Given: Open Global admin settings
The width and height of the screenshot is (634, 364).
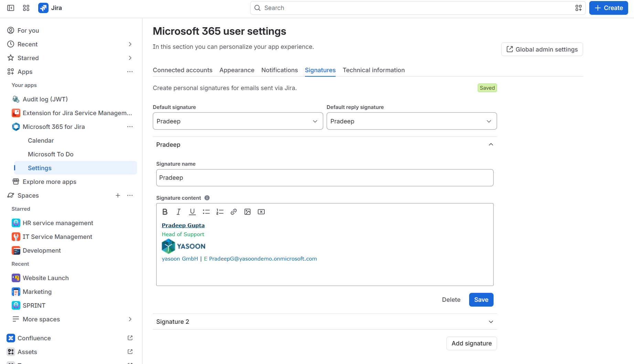Looking at the screenshot, I should tap(542, 49).
